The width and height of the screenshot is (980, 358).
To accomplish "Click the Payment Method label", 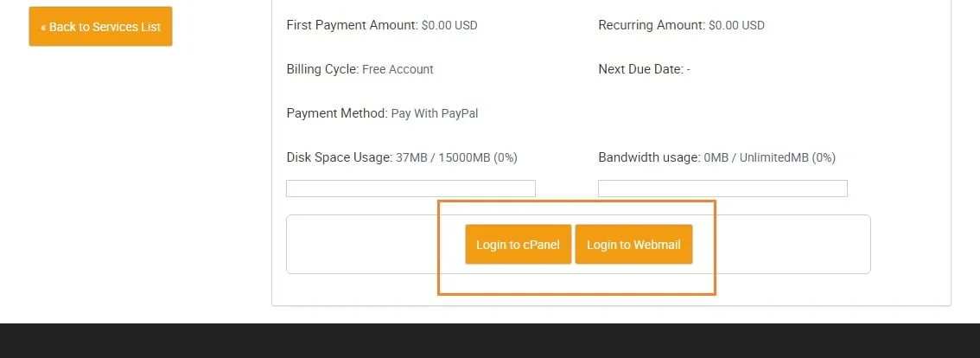I will (336, 113).
